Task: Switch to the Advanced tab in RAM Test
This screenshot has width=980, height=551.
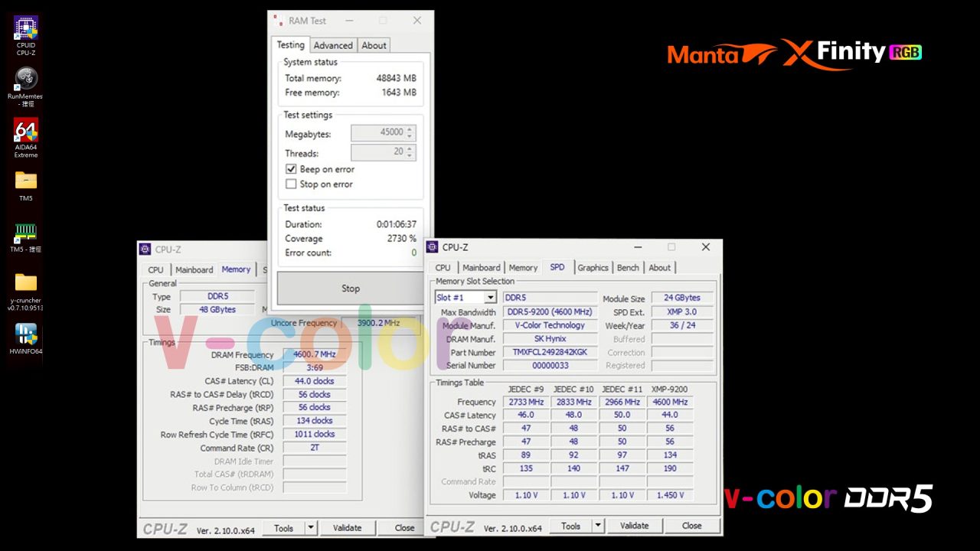Action: [333, 44]
